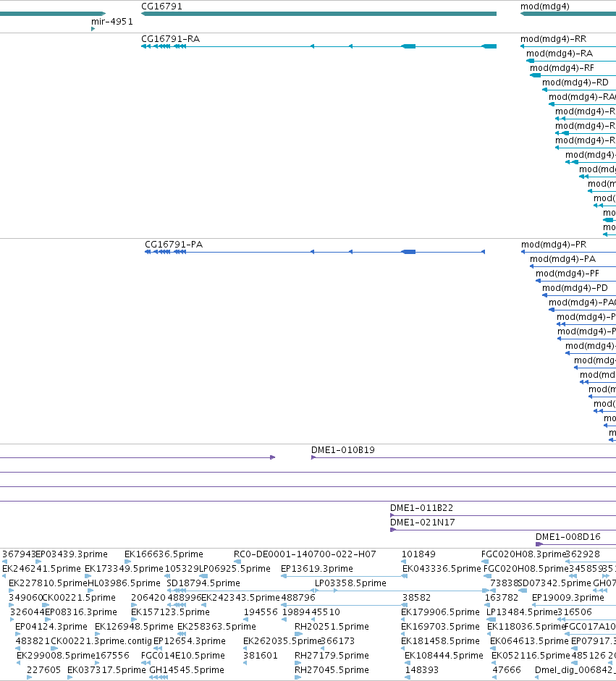Select EST RH27179.5prime
This screenshot has width=616, height=681.
[332, 656]
